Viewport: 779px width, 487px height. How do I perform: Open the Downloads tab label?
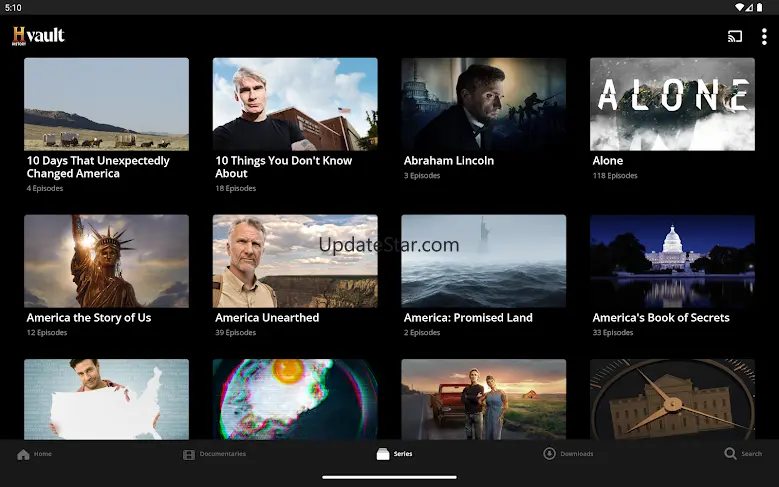click(577, 454)
